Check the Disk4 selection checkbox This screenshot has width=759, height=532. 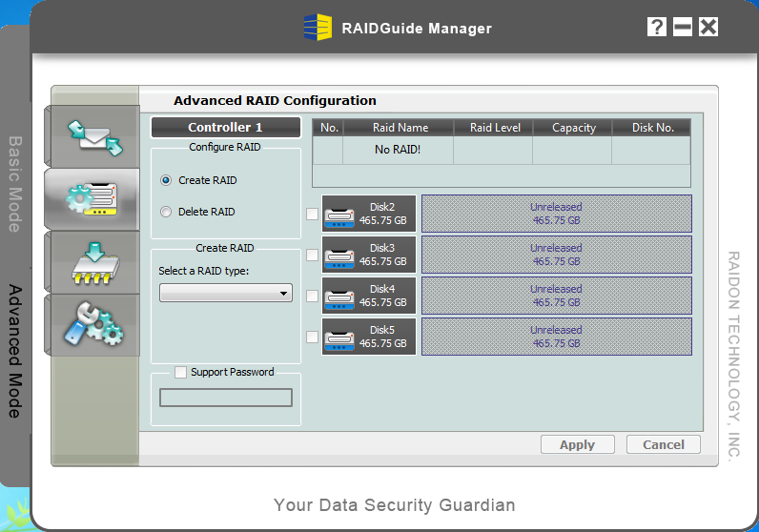click(313, 296)
